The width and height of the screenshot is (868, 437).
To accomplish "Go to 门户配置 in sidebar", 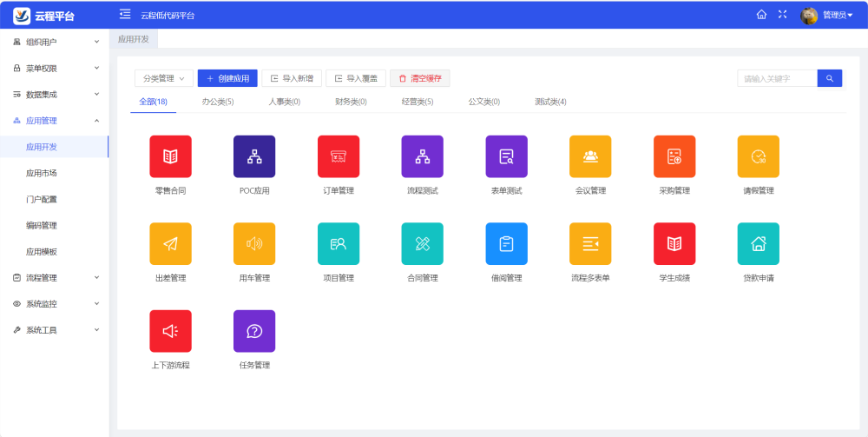I will pos(54,200).
